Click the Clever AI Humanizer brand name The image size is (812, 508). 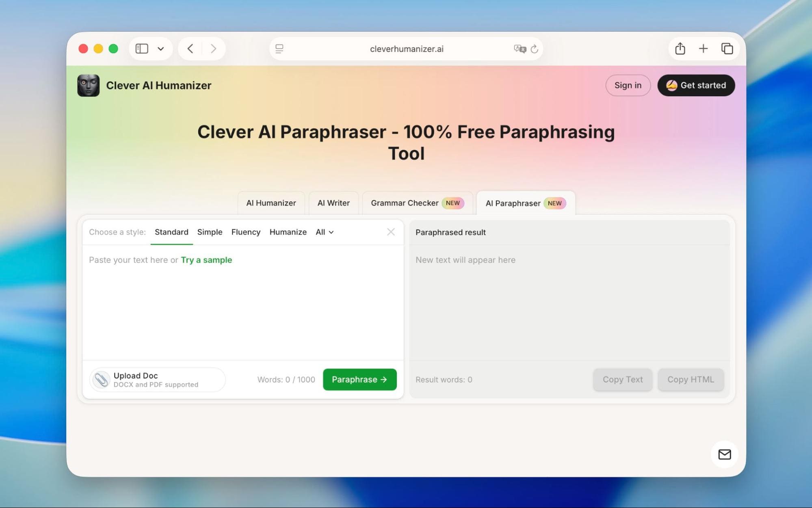(x=159, y=85)
